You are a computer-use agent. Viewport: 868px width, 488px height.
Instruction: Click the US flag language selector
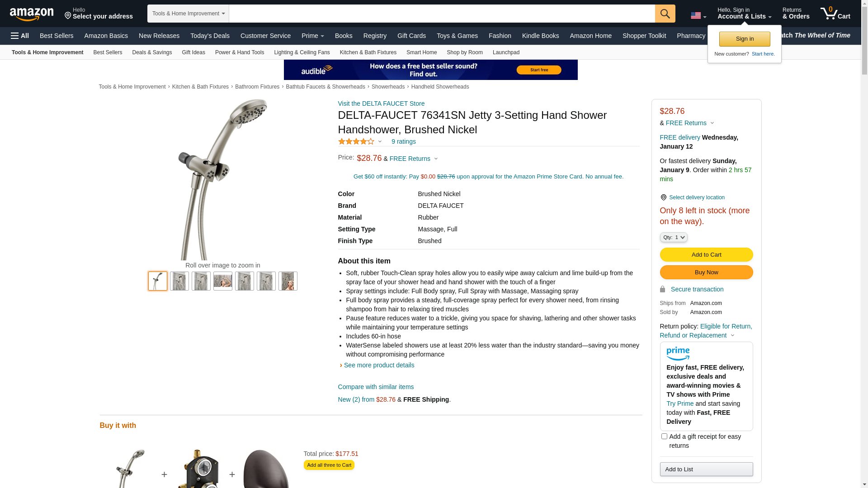698,16
